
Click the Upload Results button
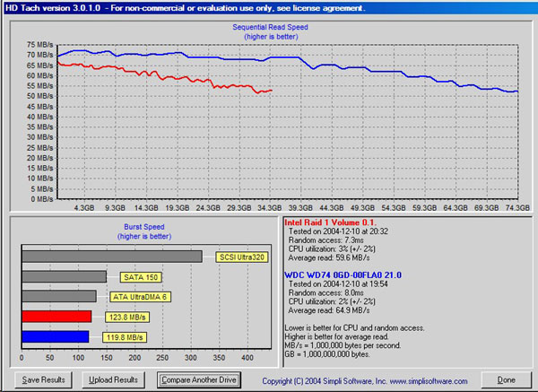pyautogui.click(x=113, y=380)
